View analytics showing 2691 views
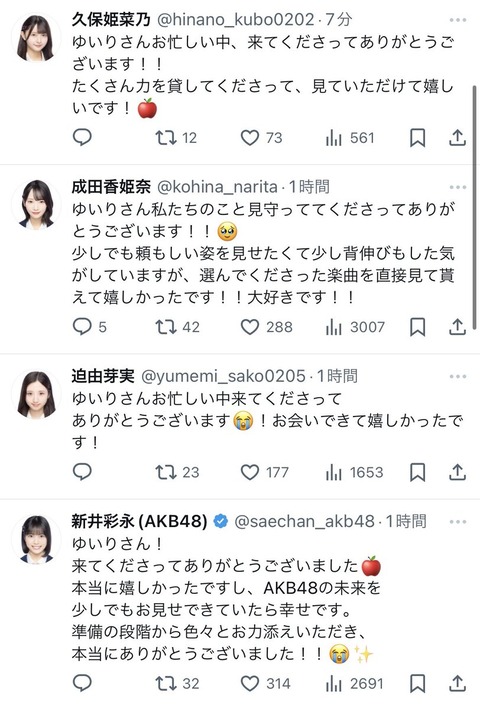The image size is (480, 709). click(354, 683)
